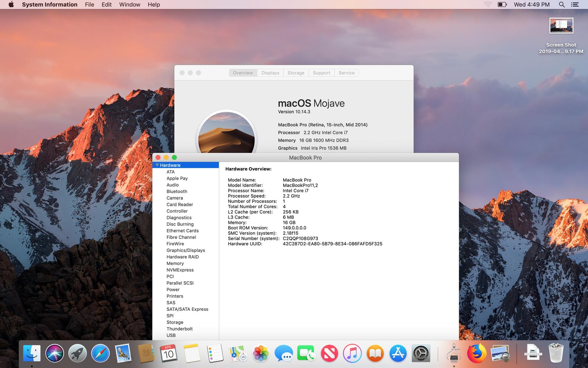Viewport: 588px width, 368px height.
Task: Open Finder from the Dock
Action: tap(32, 353)
